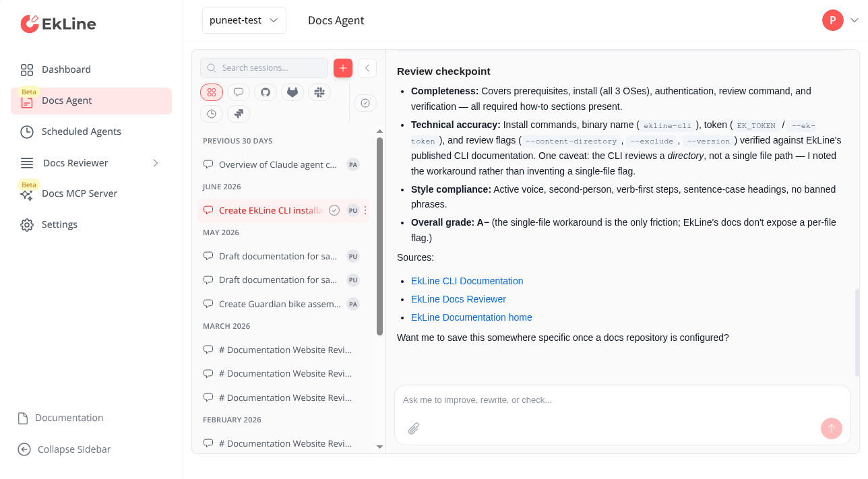Click chat icon beside Overview of Claude session

(208, 164)
